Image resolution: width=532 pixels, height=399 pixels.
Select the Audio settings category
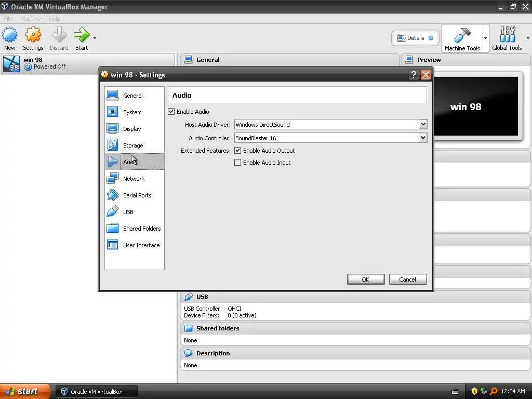click(x=135, y=162)
